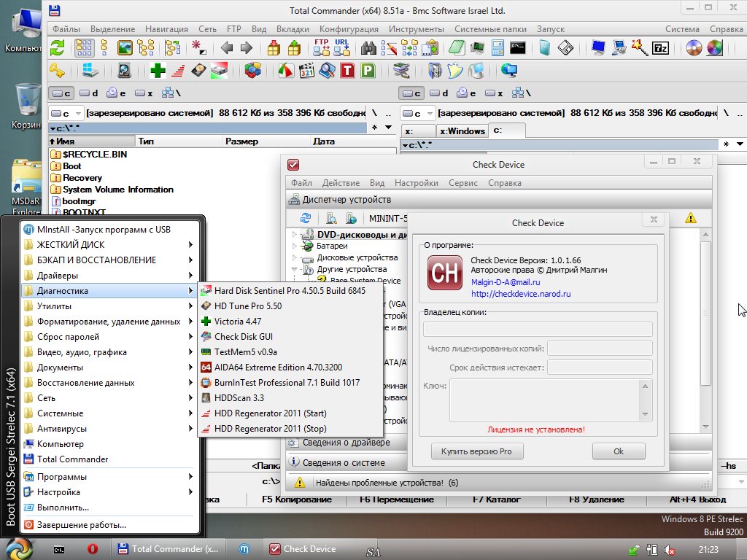The height and width of the screenshot is (560, 747).
Task: Open the right panel drive selection combo box
Action: [418, 113]
